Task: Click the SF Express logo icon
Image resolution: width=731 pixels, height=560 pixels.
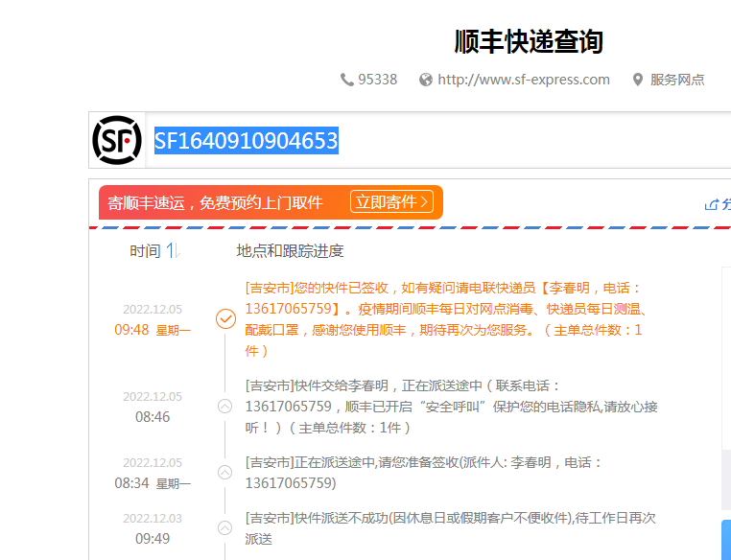Action: (x=117, y=140)
